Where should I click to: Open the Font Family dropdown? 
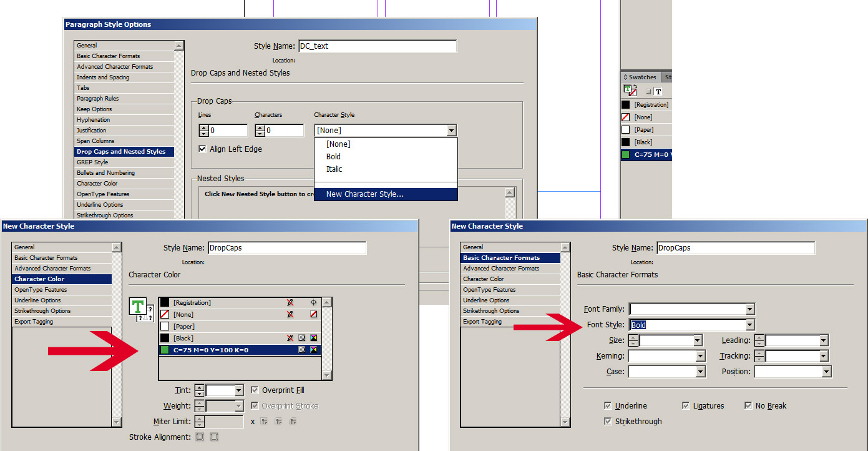(x=749, y=309)
